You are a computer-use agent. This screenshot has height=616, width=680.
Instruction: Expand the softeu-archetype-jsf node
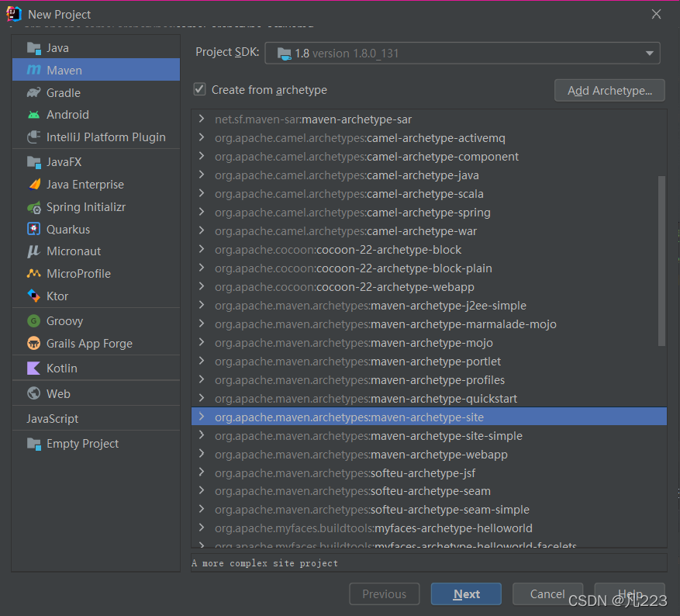click(202, 472)
